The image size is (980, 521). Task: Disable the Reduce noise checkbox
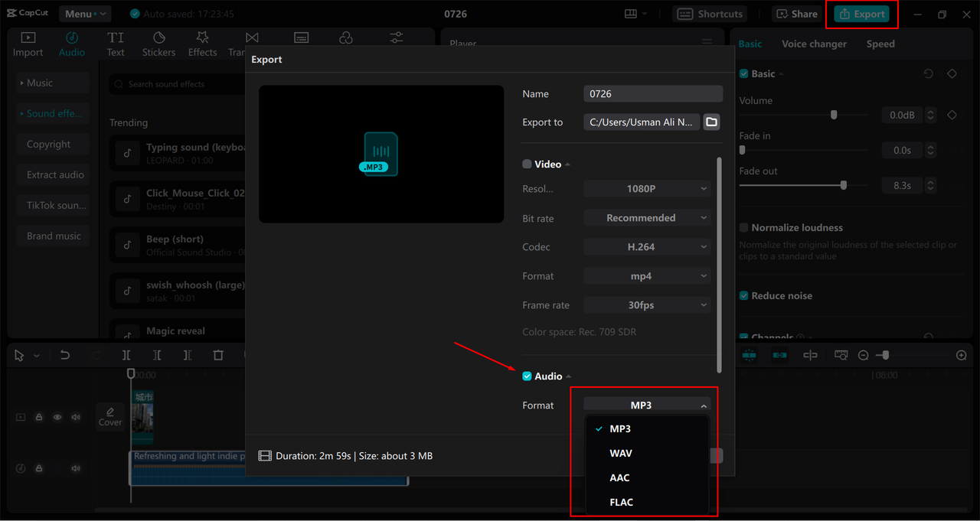[743, 295]
